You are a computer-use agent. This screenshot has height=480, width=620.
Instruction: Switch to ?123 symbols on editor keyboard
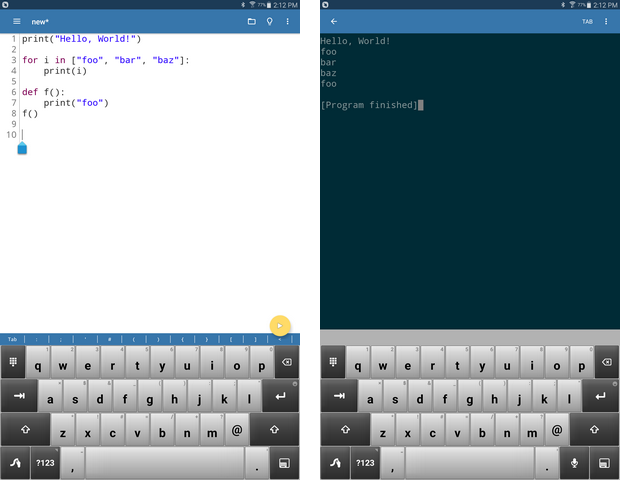(x=45, y=463)
